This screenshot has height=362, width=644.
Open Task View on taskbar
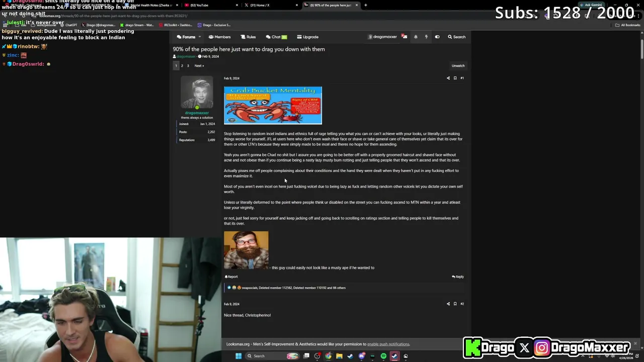coord(306,356)
